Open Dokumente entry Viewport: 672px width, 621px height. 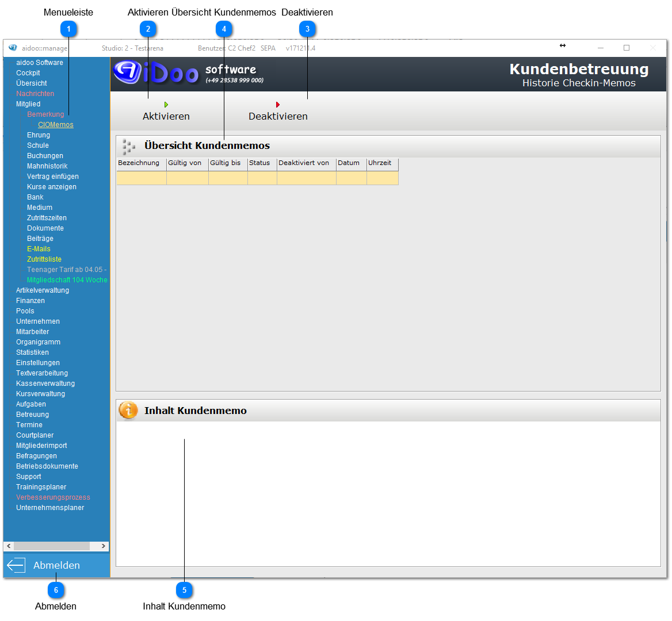click(x=45, y=228)
